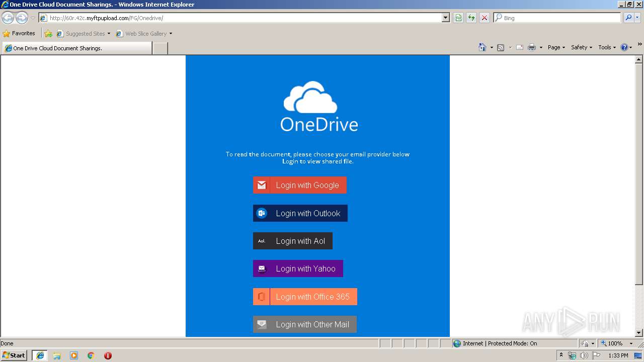Open the Tools menu

point(607,47)
